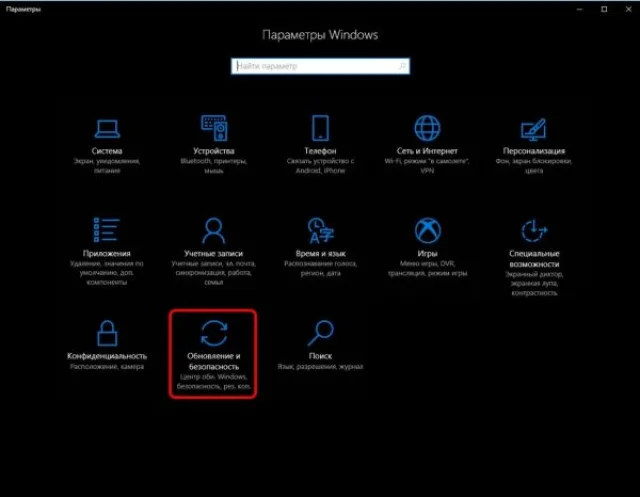The height and width of the screenshot is (497, 640).
Task: Open Обновление и безопасность arrows icon
Action: 214,333
